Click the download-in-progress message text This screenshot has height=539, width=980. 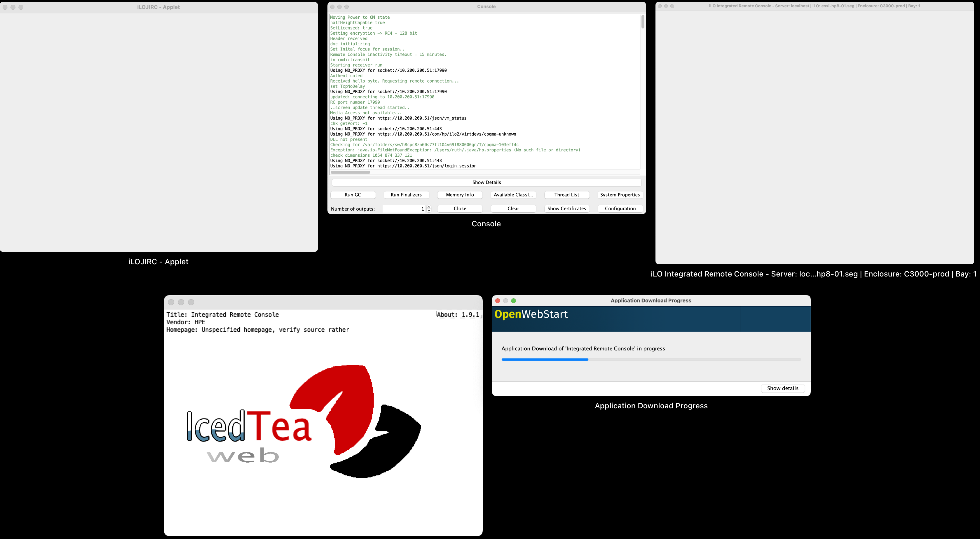tap(583, 349)
